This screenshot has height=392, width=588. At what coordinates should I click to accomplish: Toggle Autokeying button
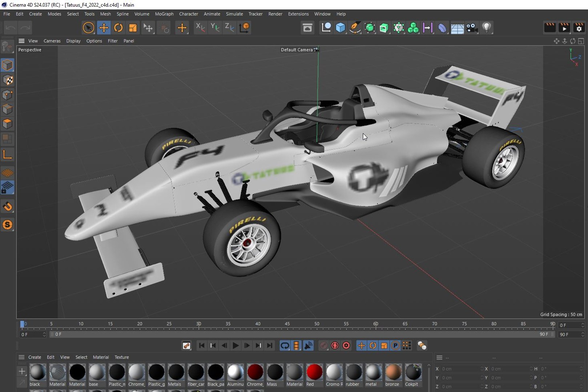(335, 346)
